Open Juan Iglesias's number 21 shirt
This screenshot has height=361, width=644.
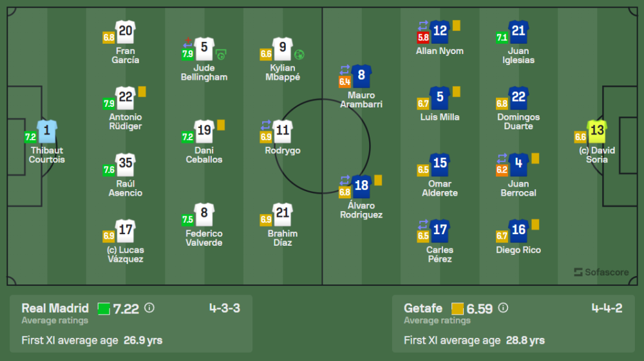[518, 32]
